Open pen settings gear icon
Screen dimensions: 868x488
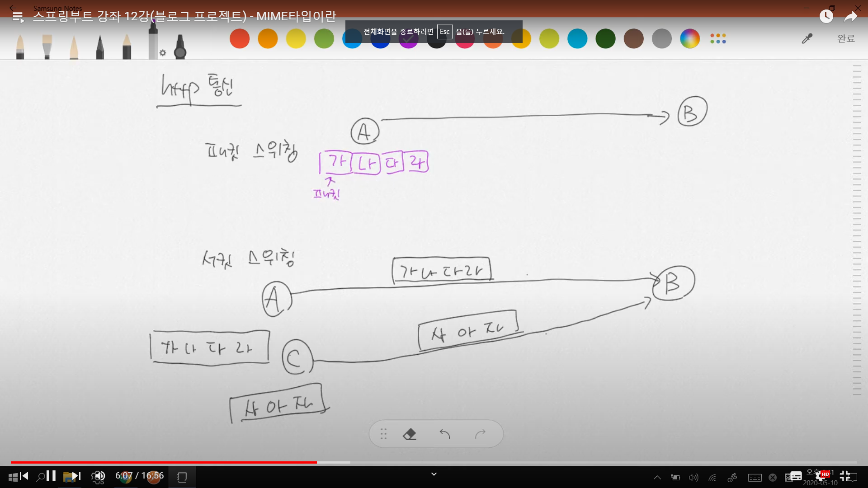pyautogui.click(x=163, y=53)
